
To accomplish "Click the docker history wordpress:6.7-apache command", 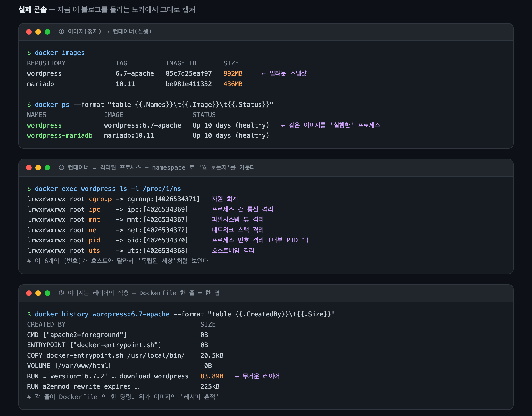I will coord(181,314).
